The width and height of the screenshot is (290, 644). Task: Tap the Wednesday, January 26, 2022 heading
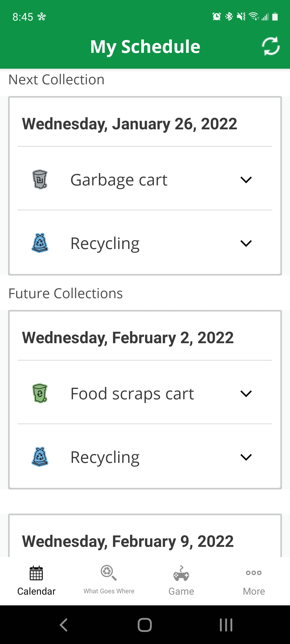click(x=129, y=124)
